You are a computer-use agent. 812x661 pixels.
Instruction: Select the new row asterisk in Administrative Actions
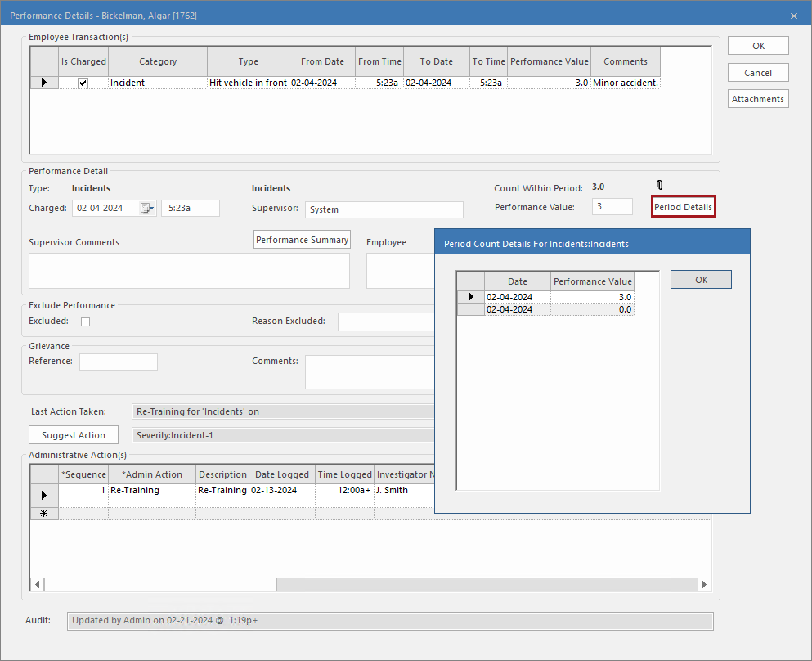(44, 514)
